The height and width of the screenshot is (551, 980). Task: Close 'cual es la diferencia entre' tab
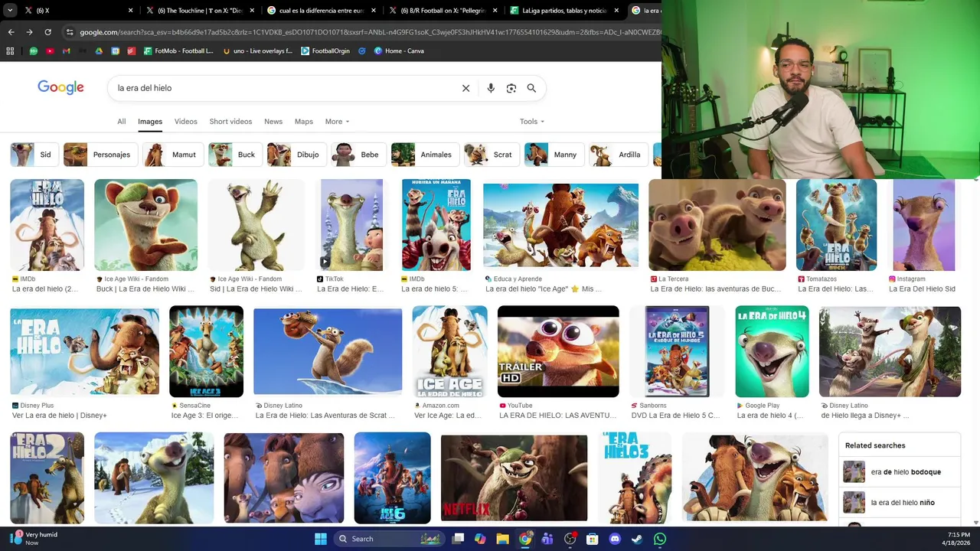[x=374, y=11]
